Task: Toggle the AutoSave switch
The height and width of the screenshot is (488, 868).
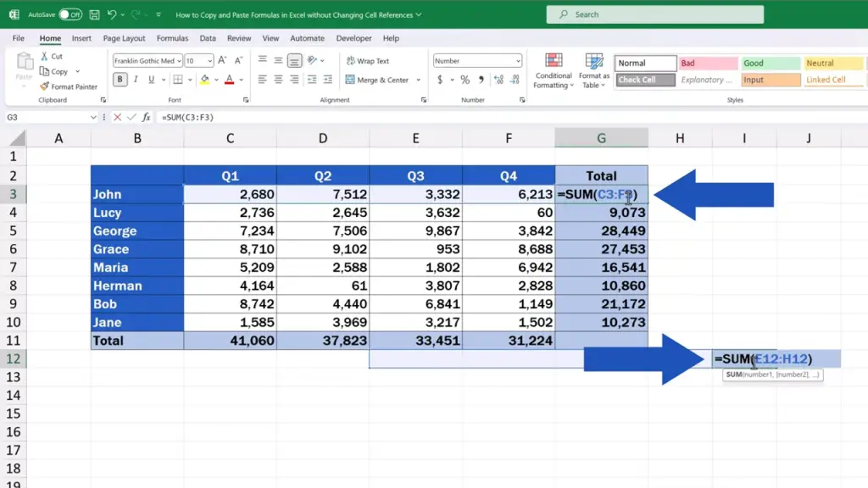Action: coord(70,15)
